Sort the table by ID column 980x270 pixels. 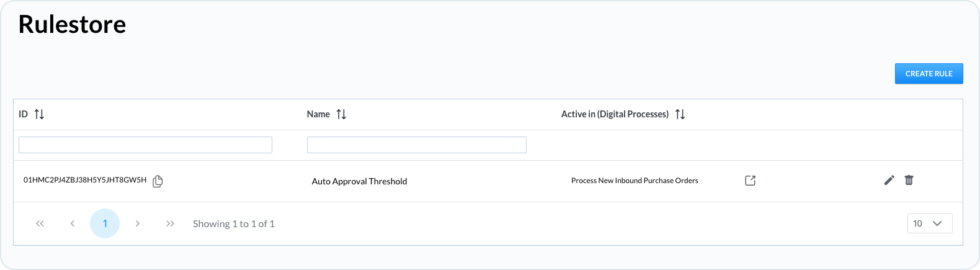tap(39, 114)
